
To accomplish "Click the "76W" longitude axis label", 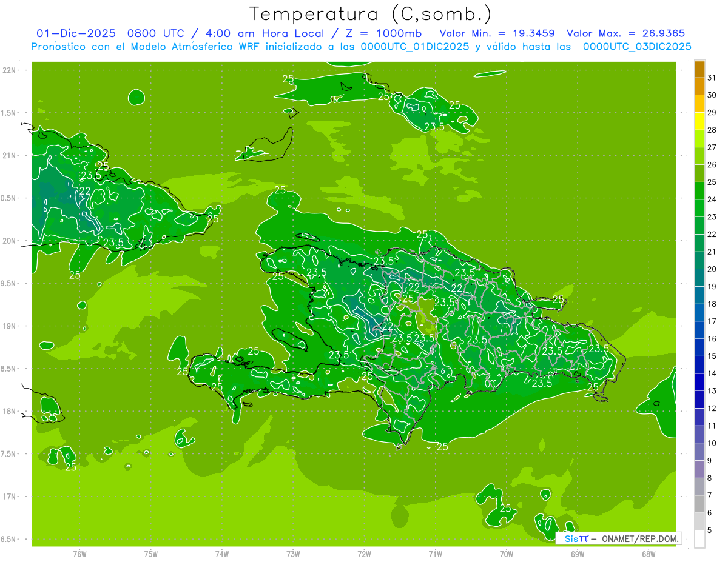I will [79, 554].
